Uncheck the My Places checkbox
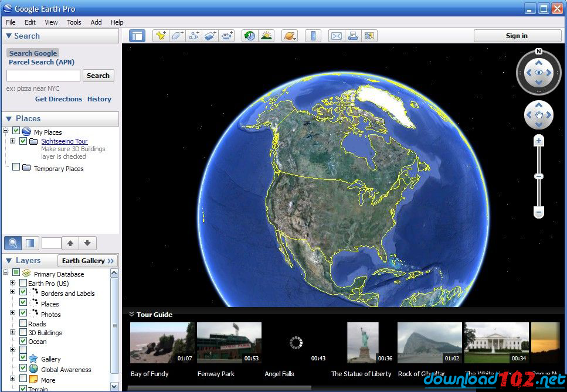This screenshot has width=567, height=392. 16,131
